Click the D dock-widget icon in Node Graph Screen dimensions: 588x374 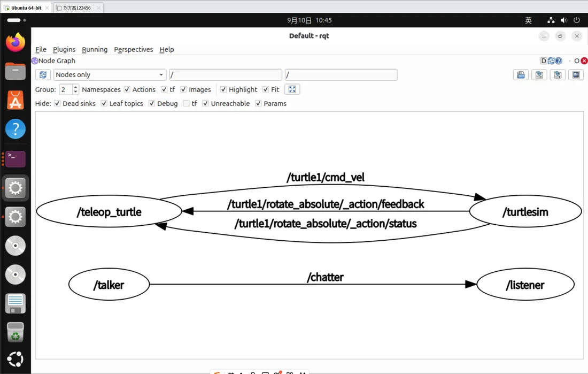coord(544,61)
